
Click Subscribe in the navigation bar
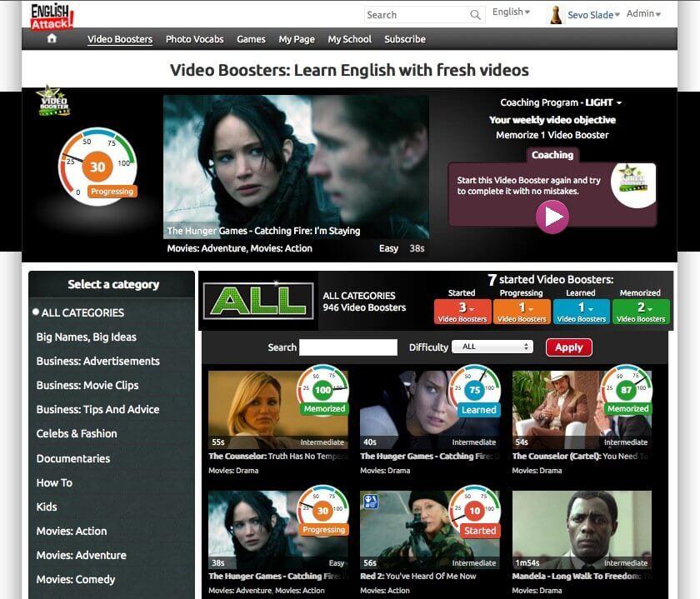405,39
